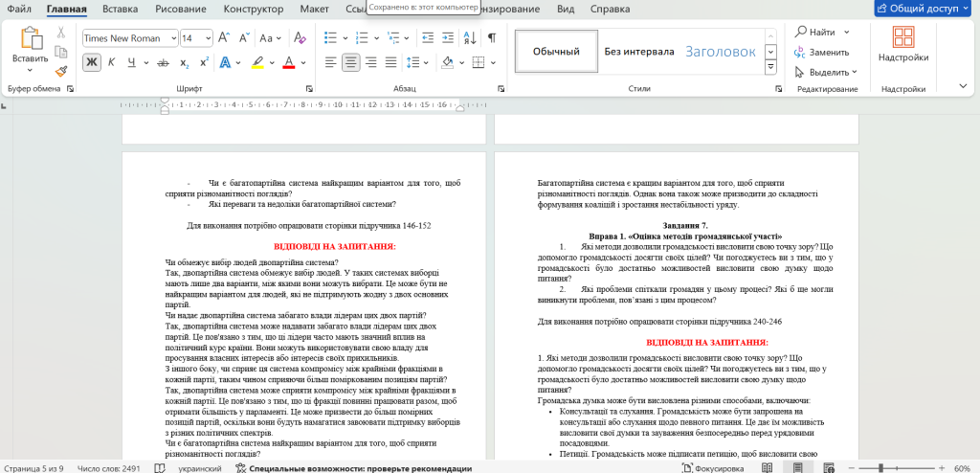This screenshot has width=980, height=473.
Task: Switch to the Макет tab
Action: pos(314,10)
